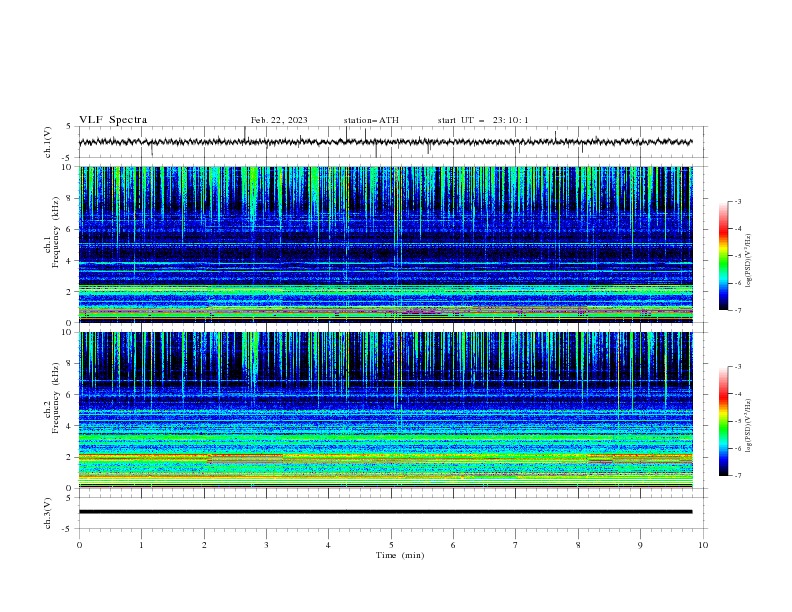Click the last time axis tick label "10"
This screenshot has width=792, height=612.
click(703, 545)
